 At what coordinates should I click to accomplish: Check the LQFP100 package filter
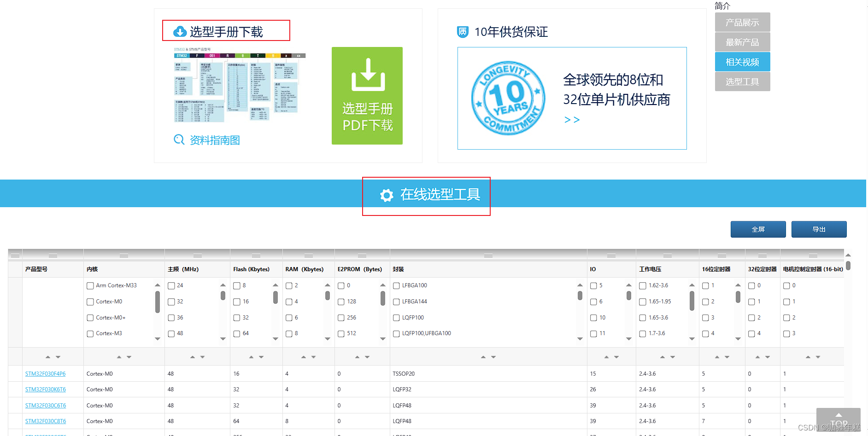[x=396, y=318]
